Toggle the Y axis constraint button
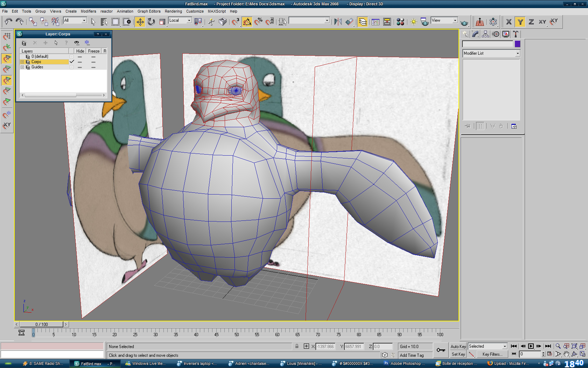Screen dimensions: 588x368 click(520, 22)
